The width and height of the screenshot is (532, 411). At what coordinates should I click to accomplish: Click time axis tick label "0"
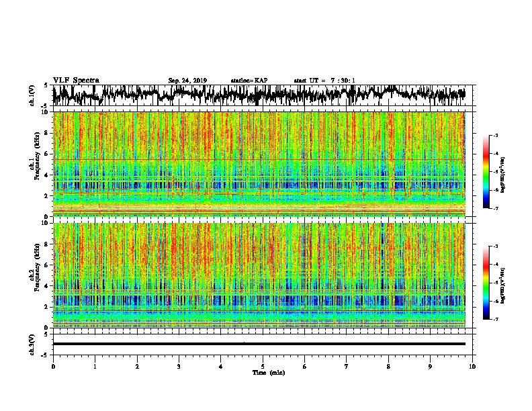tap(53, 367)
